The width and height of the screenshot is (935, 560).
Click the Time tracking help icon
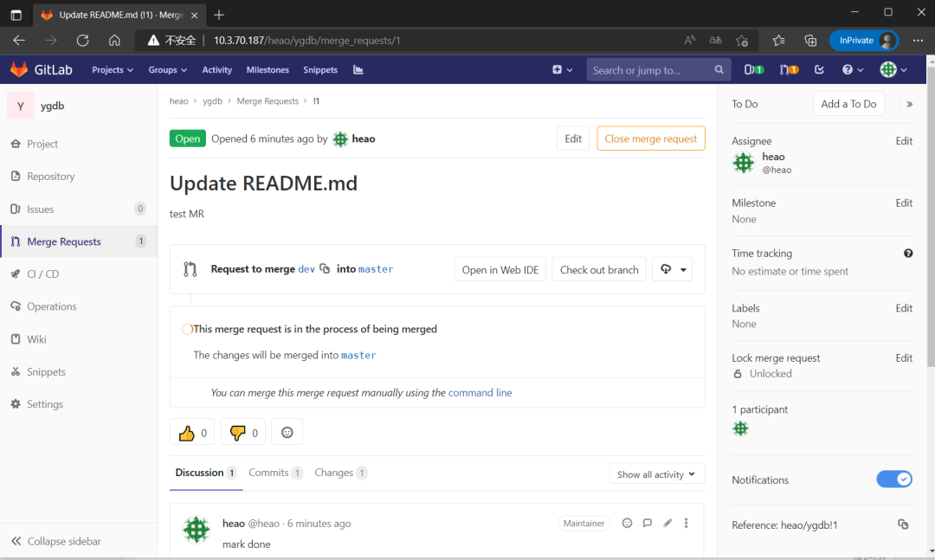[x=908, y=254]
